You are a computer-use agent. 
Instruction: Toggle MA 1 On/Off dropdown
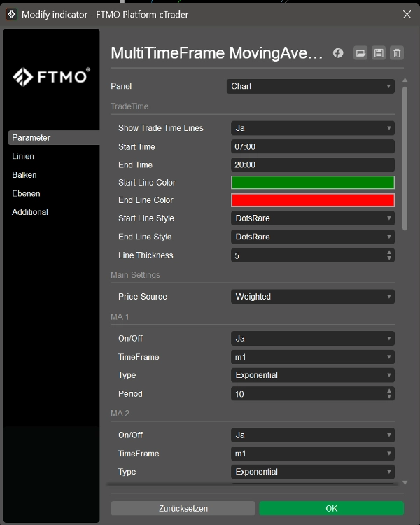[312, 339]
